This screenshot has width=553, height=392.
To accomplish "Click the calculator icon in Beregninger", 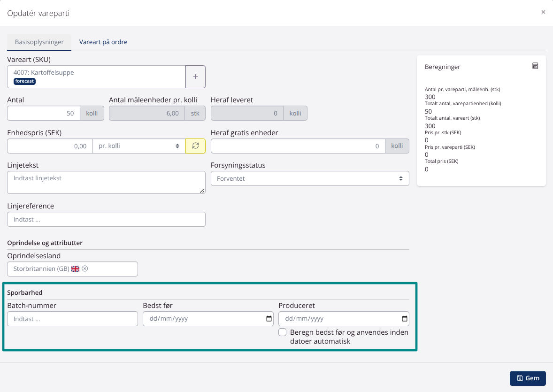I will pyautogui.click(x=535, y=66).
